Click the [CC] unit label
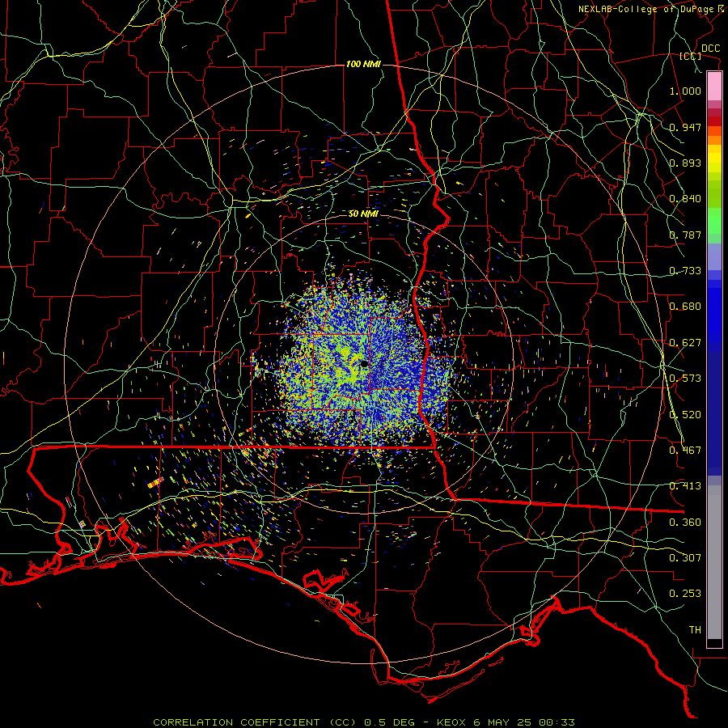The image size is (728, 728). (x=691, y=57)
